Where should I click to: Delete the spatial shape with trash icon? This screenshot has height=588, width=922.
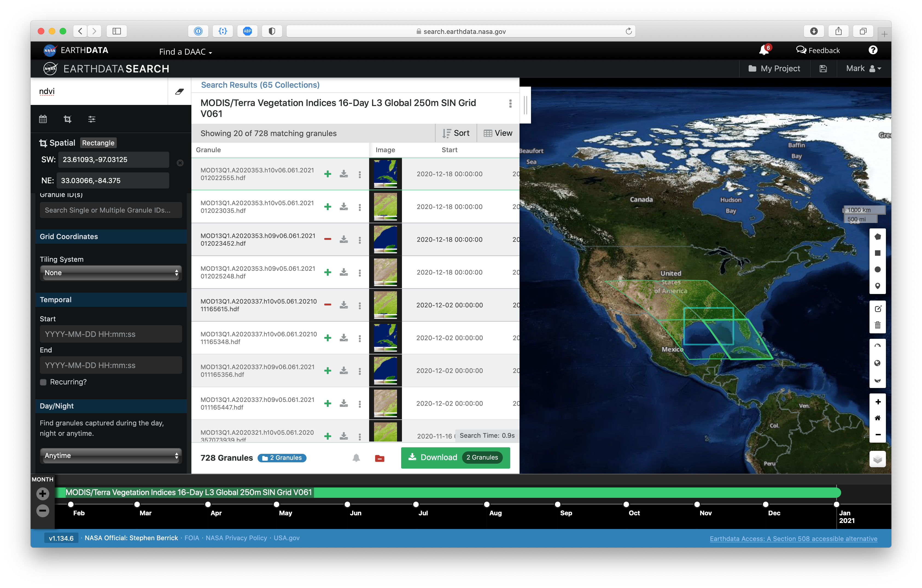878,326
